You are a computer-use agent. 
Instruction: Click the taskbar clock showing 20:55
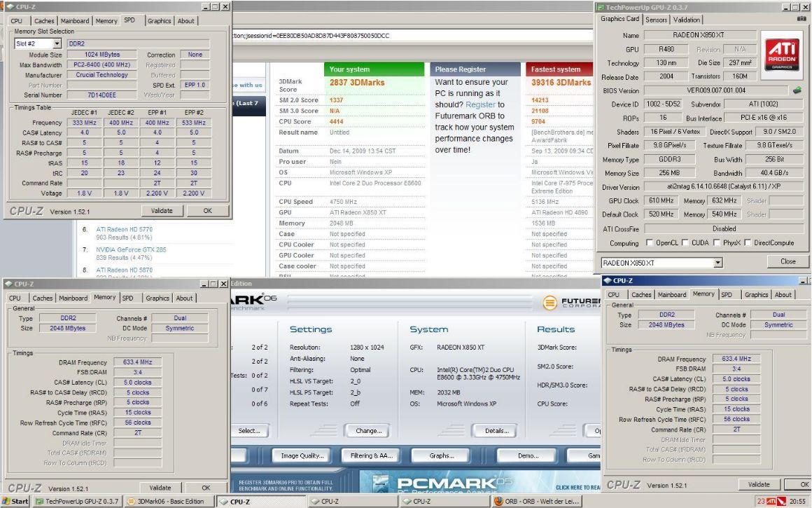click(797, 501)
